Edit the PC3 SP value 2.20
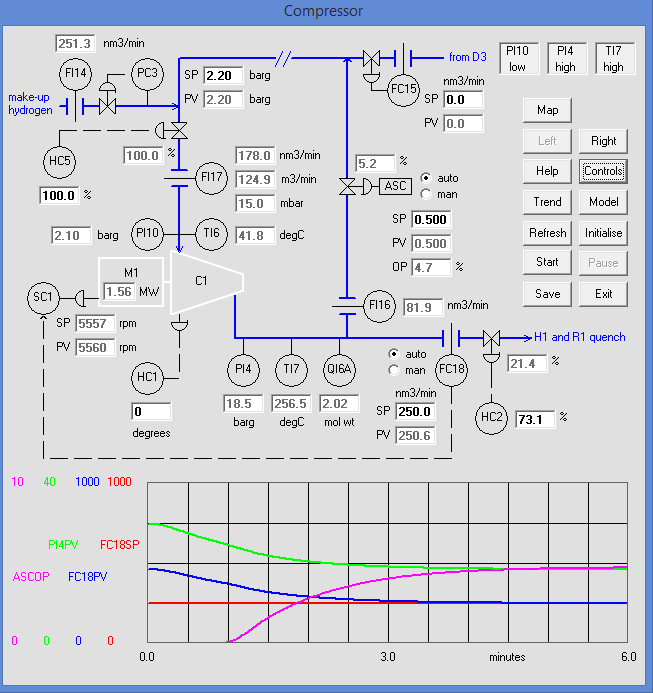Screen dimensions: 653x693 pyautogui.click(x=223, y=76)
